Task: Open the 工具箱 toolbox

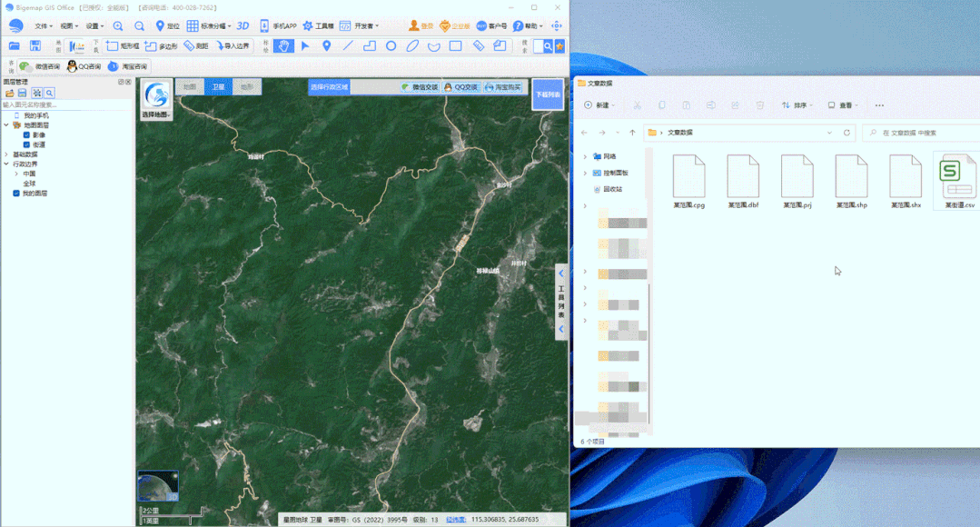Action: (x=318, y=26)
